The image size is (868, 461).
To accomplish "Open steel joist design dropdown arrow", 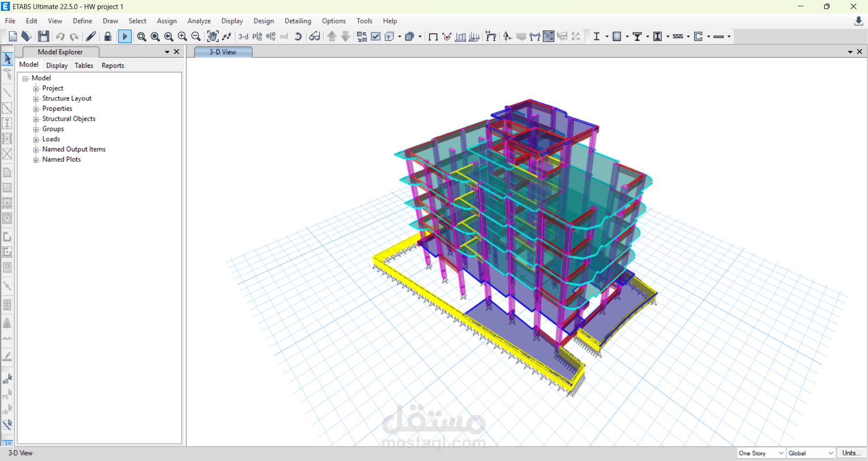I will click(x=688, y=37).
